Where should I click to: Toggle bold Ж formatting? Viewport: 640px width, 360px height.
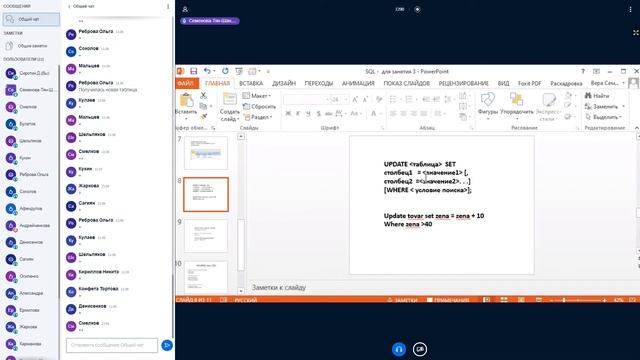click(288, 113)
